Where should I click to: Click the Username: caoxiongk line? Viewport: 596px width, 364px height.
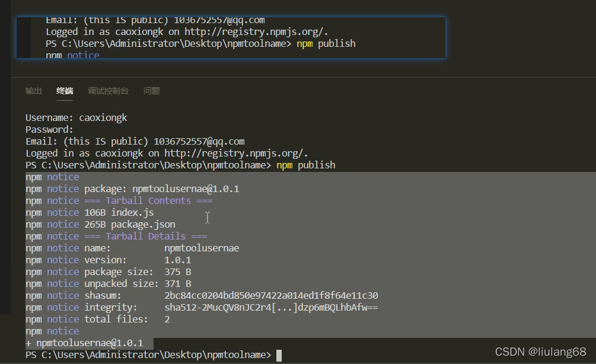pyautogui.click(x=77, y=118)
